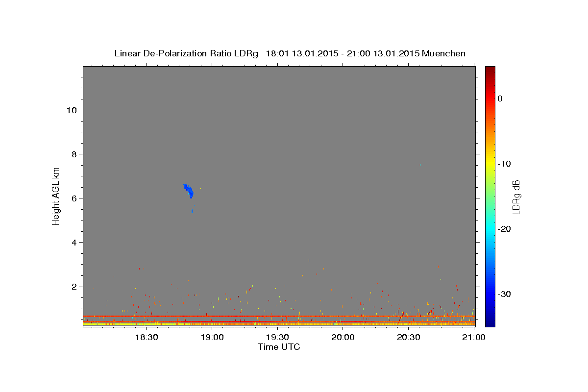Click the 19:00 time tick label
The width and height of the screenshot is (588, 392).
pyautogui.click(x=212, y=337)
